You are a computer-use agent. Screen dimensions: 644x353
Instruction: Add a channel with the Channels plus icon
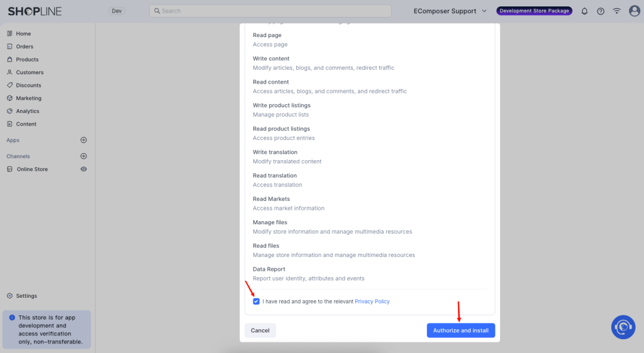[x=84, y=156]
